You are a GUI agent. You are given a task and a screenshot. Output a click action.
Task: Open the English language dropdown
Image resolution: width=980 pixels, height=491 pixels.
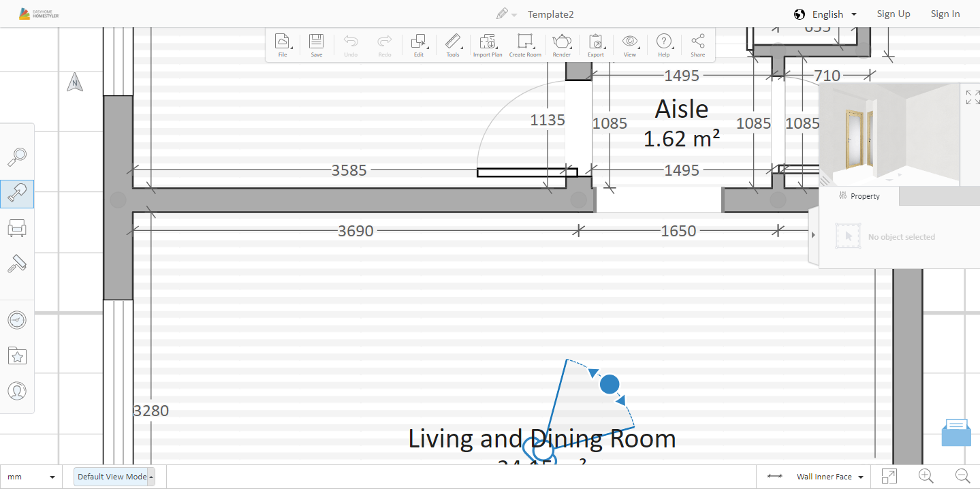(x=834, y=14)
